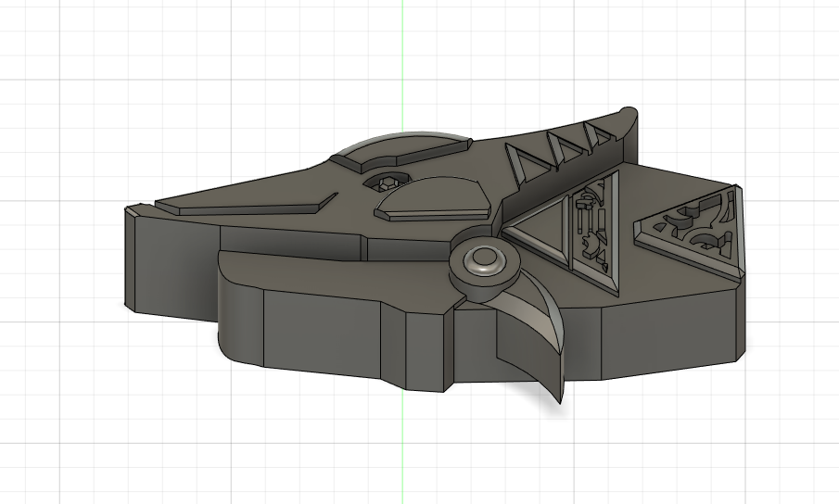Select the engraved narrow panel beside plain triangle
The width and height of the screenshot is (839, 504).
(595, 231)
